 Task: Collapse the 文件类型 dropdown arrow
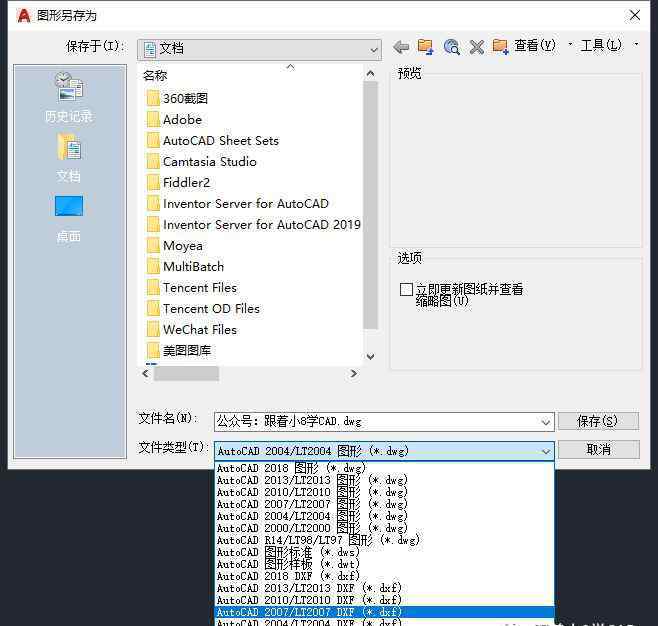[546, 451]
